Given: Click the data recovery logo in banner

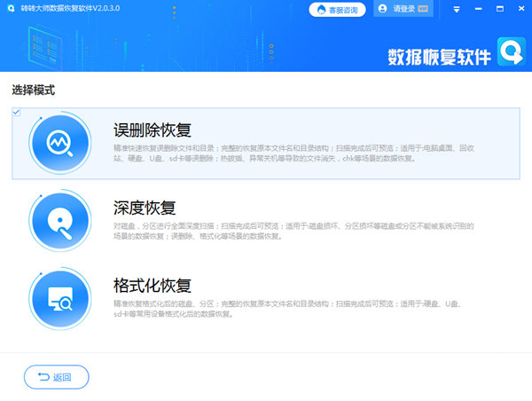Looking at the screenshot, I should click(x=511, y=52).
